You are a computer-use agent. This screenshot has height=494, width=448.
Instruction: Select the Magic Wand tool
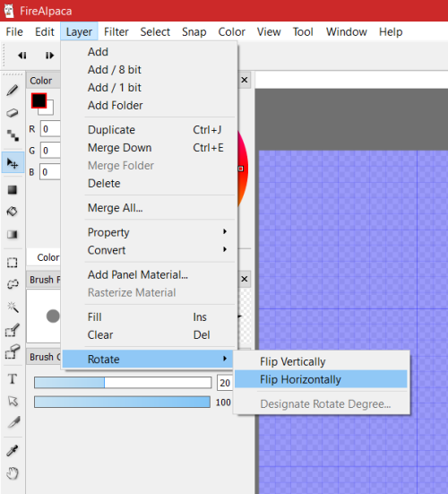click(x=13, y=307)
